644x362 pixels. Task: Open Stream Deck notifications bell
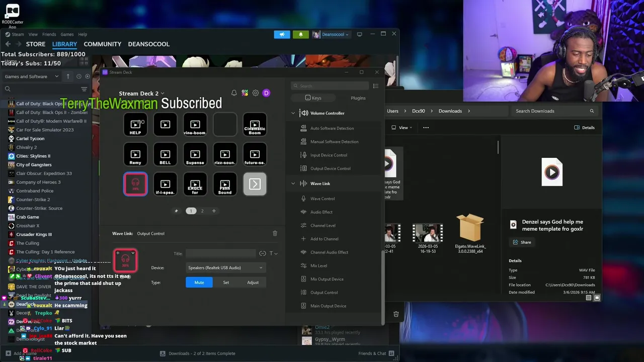point(234,93)
